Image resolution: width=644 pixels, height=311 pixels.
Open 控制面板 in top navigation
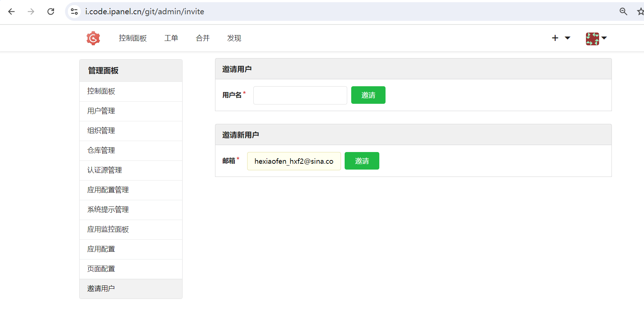point(133,38)
